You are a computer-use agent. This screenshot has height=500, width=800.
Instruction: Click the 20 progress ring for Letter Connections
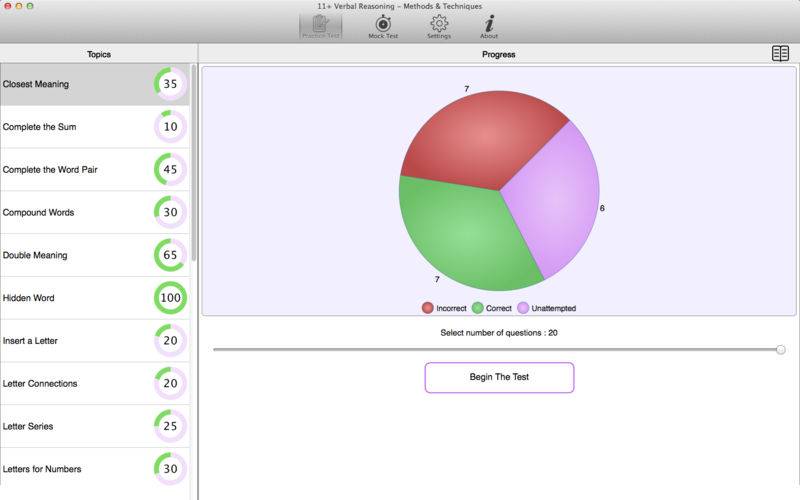(170, 383)
